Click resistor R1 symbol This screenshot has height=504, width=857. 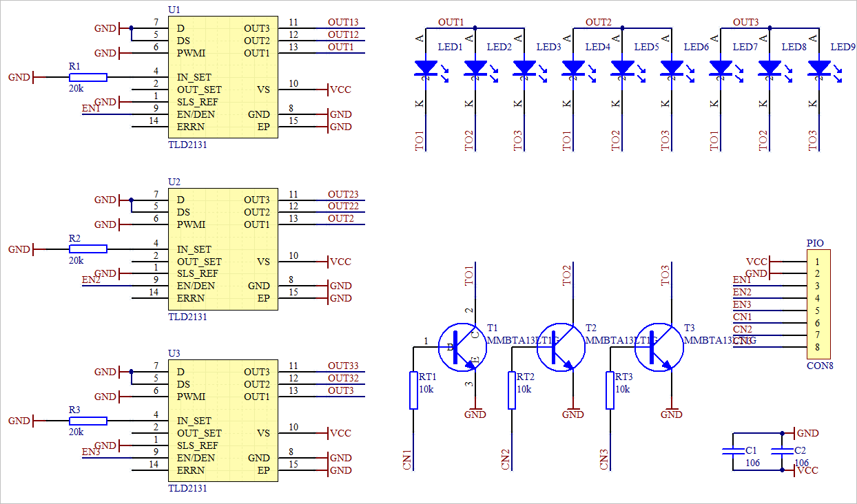[x=88, y=77]
